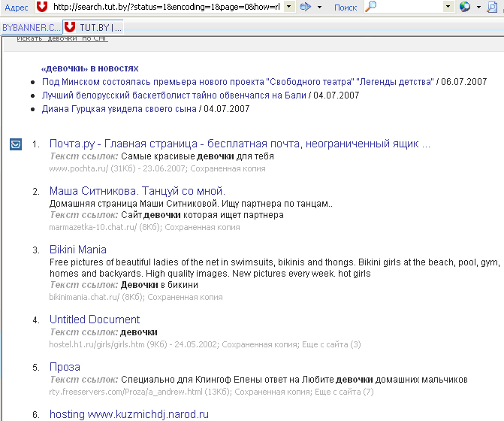504x421 pixels.
Task: Click the globe web search icon
Action: tap(465, 7)
